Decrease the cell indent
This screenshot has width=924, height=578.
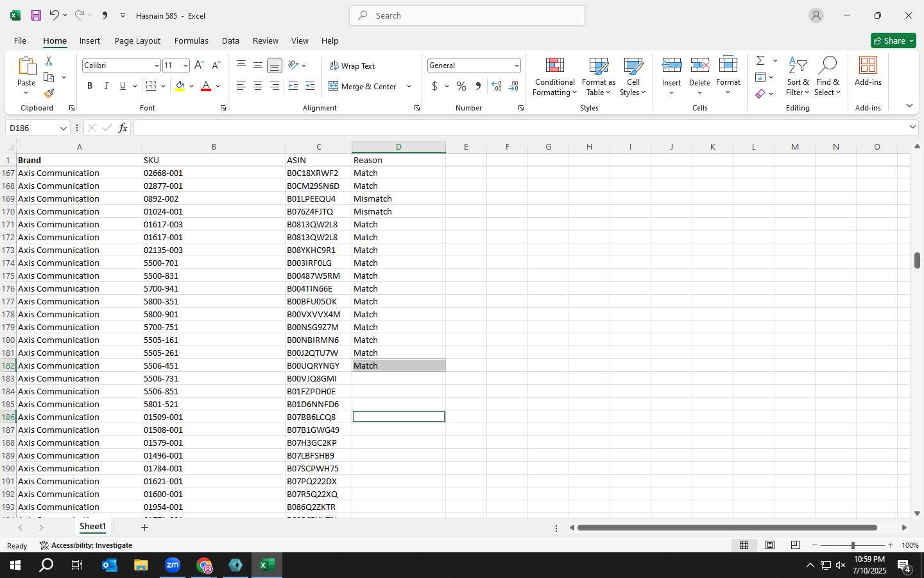[293, 86]
